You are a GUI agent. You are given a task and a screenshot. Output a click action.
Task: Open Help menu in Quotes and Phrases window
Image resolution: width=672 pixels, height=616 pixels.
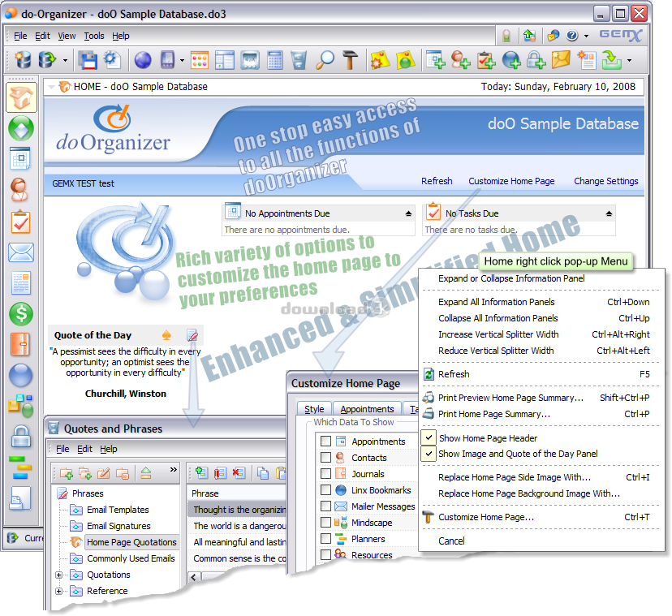(x=109, y=449)
